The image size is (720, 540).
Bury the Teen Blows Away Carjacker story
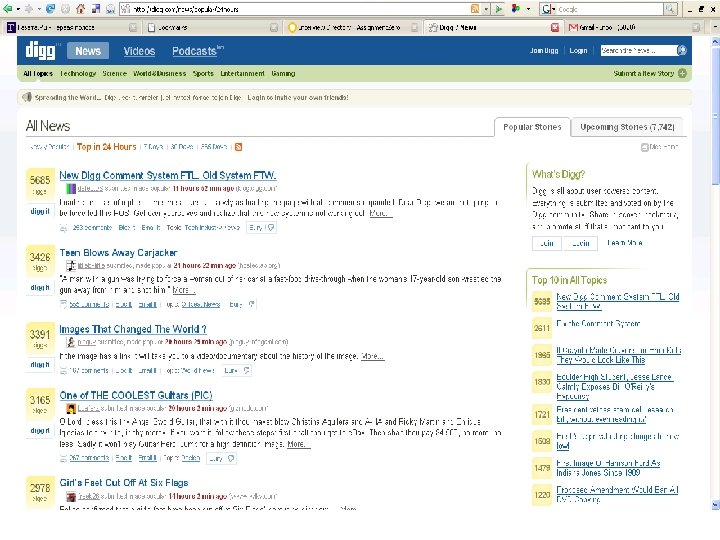coord(242,304)
